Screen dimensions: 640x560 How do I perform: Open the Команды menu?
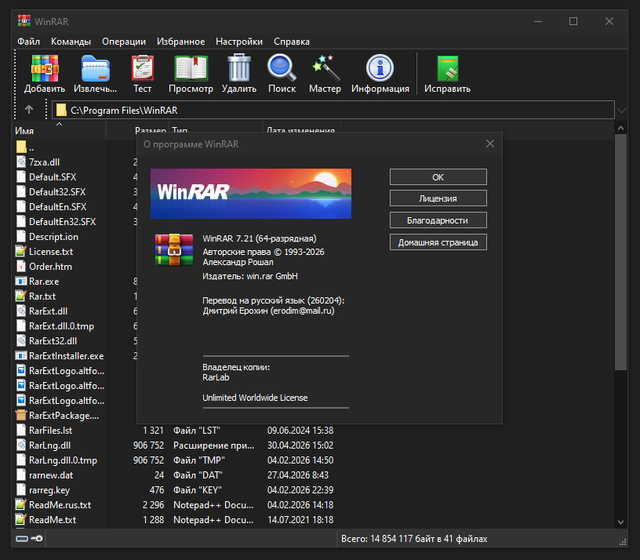pyautogui.click(x=71, y=42)
